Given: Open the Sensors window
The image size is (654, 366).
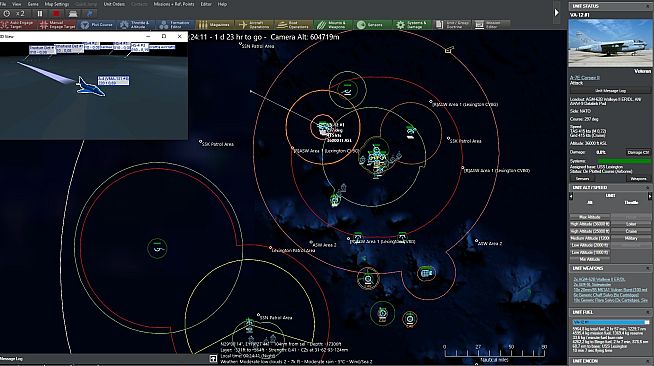Looking at the screenshot, I should tap(372, 25).
